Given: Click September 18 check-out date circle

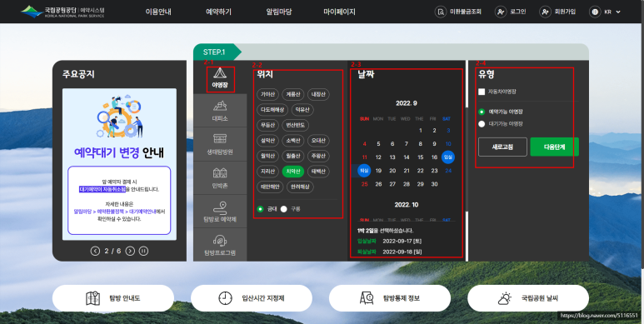Looking at the screenshot, I should point(364,171).
